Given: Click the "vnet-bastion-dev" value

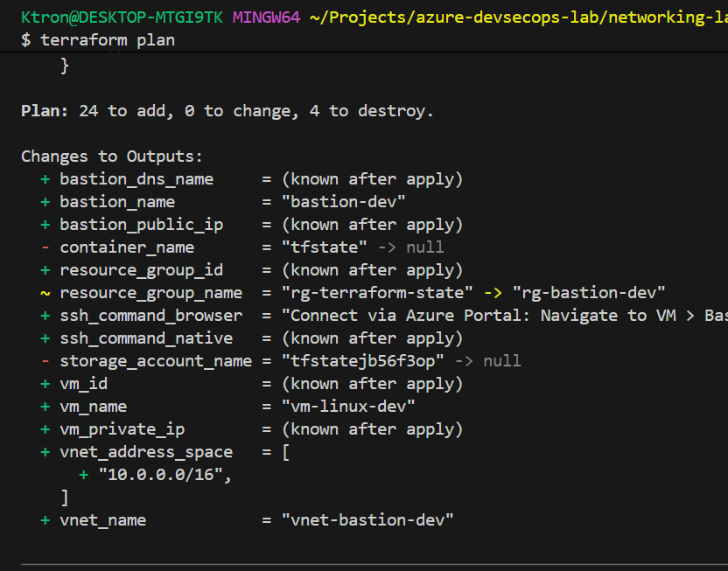Looking at the screenshot, I should (367, 520).
